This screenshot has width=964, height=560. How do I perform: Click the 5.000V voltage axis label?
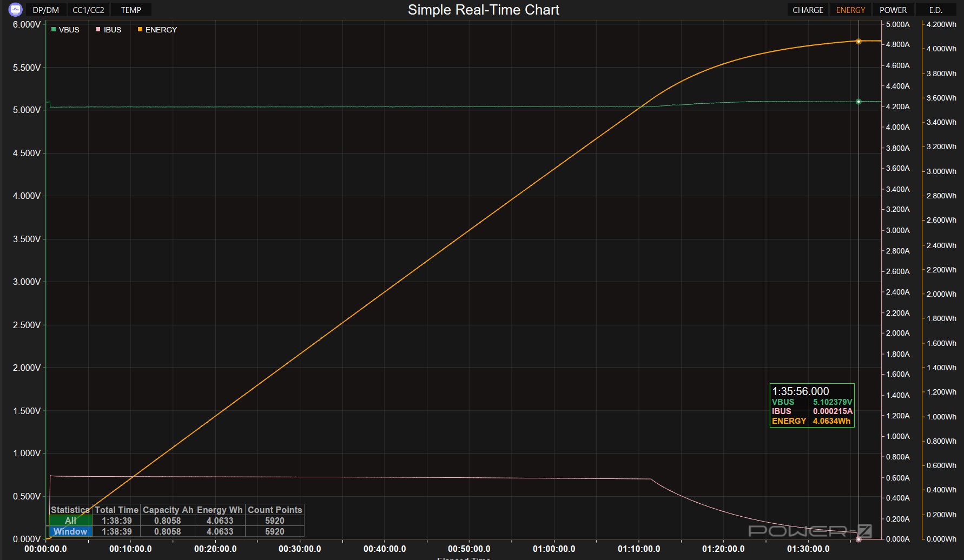[x=27, y=110]
